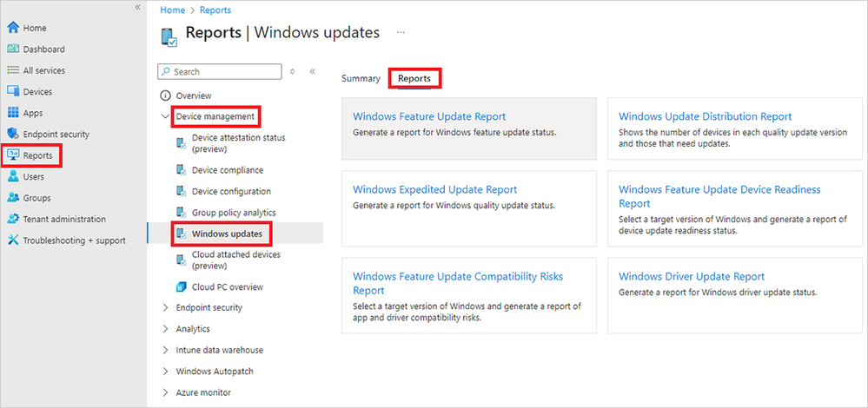Click the Reports breadcrumb link

click(215, 10)
